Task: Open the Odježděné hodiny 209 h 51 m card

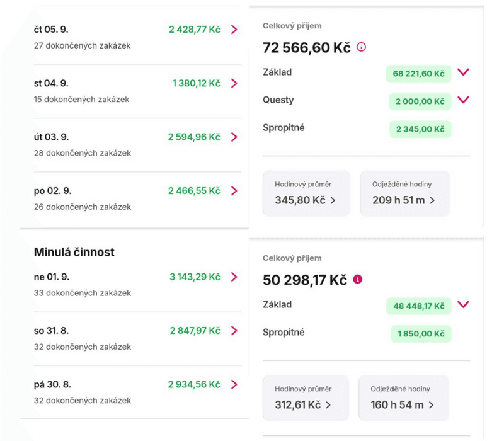Action: pyautogui.click(x=404, y=193)
